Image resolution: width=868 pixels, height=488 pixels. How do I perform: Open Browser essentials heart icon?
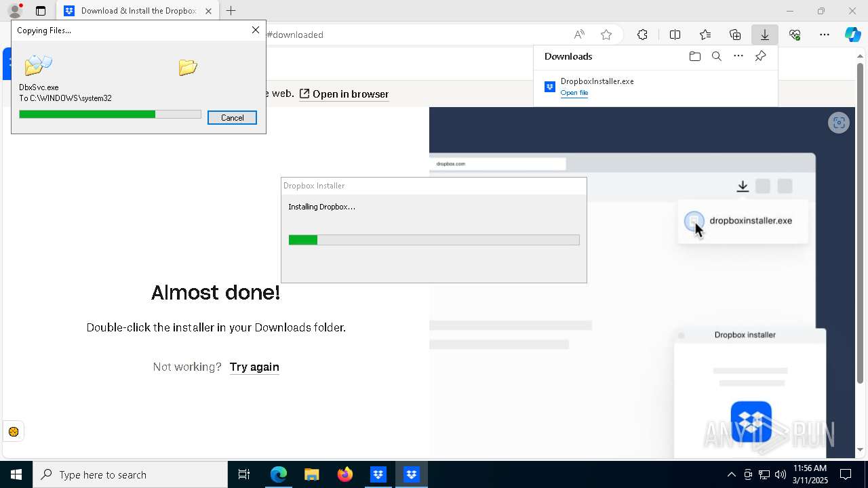click(795, 35)
